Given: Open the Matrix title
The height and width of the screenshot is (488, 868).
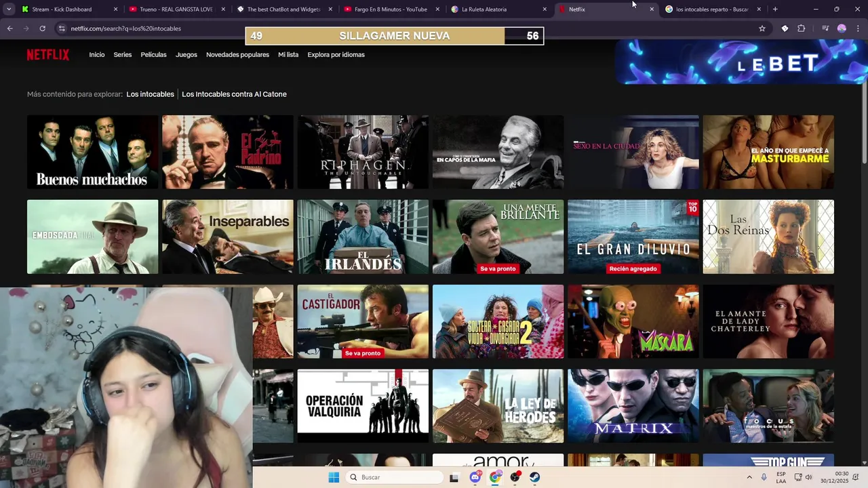Looking at the screenshot, I should pyautogui.click(x=633, y=406).
